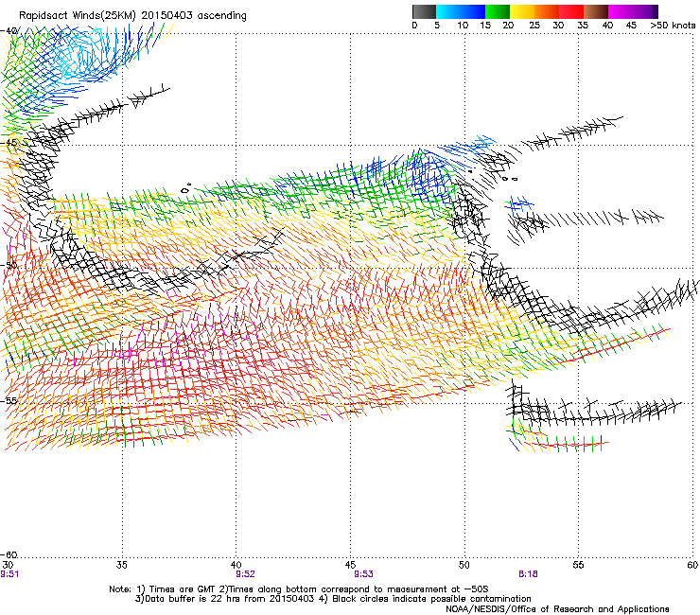
Task: Click the "25" label under the color scale
Action: (534, 26)
